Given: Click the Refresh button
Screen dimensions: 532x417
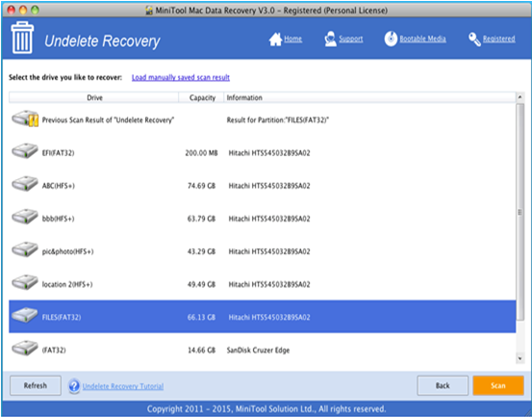Looking at the screenshot, I should 36,385.
